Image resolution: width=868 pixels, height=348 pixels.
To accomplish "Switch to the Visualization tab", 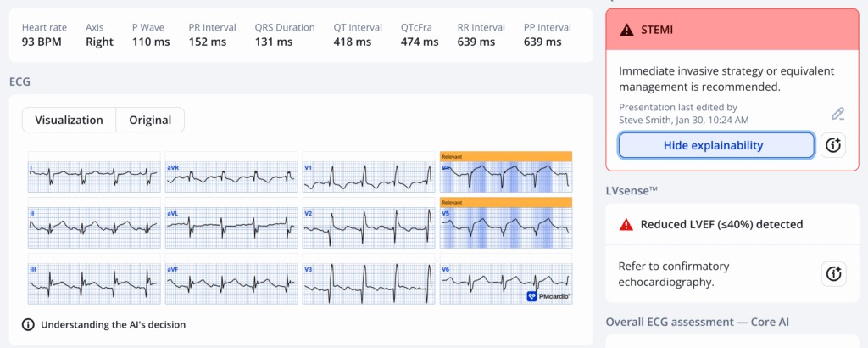I will point(69,121).
